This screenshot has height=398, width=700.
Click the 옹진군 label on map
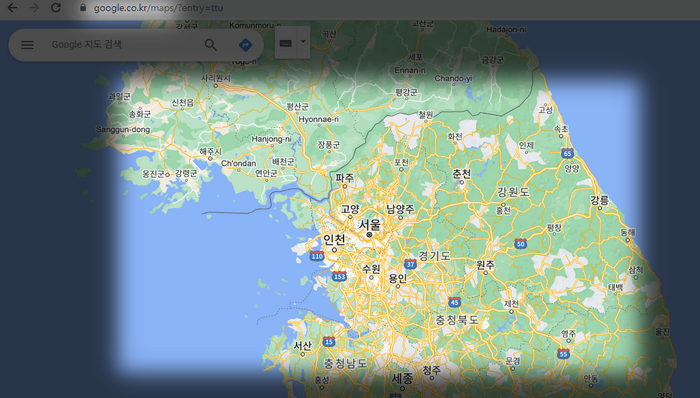pos(154,174)
